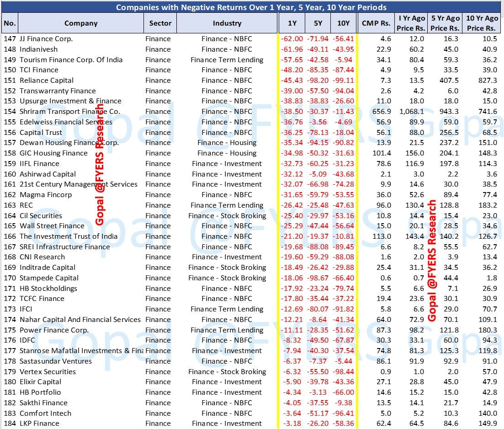Select the 5Y returns column header
504x429 pixels.
click(x=318, y=23)
